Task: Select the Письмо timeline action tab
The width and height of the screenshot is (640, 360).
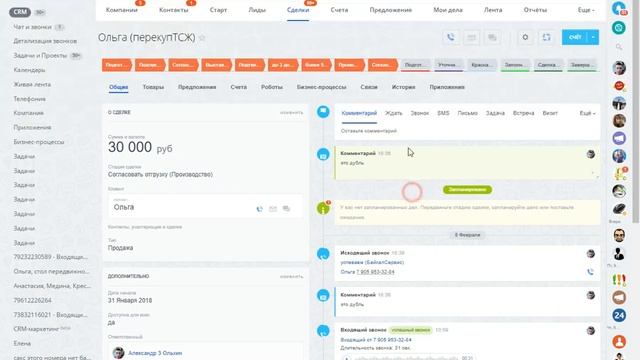Action: coord(467,113)
